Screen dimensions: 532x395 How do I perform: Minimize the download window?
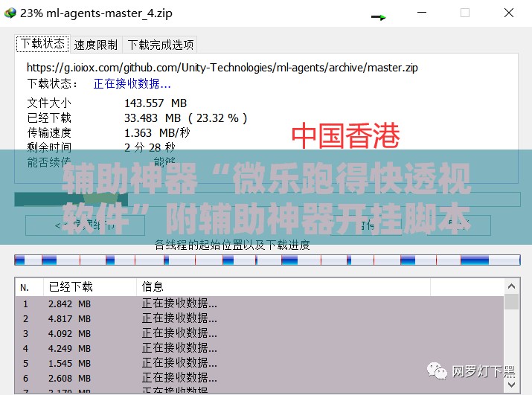422,13
